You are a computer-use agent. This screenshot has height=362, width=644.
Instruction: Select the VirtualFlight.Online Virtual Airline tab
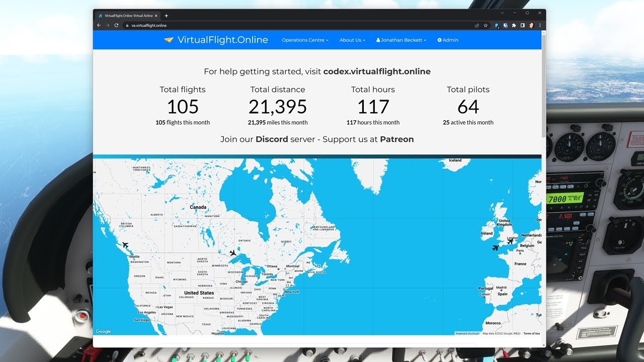tap(128, 16)
